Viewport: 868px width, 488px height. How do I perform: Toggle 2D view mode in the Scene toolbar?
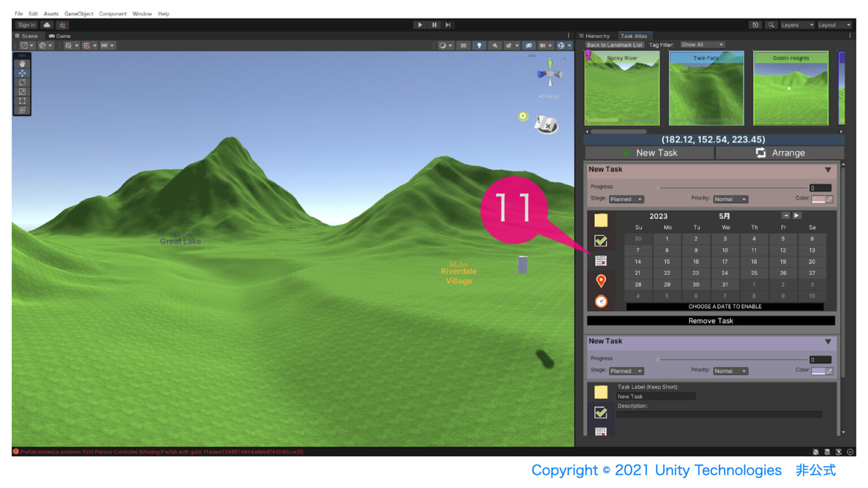click(x=463, y=45)
